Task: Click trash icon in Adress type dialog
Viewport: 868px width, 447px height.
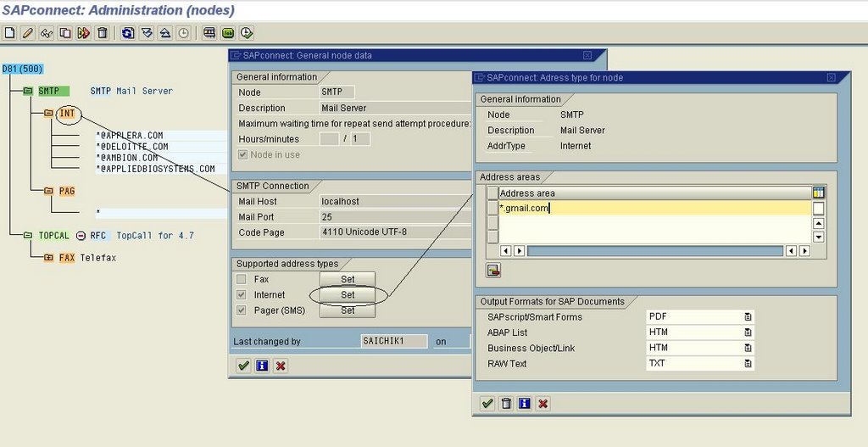Action: (506, 403)
